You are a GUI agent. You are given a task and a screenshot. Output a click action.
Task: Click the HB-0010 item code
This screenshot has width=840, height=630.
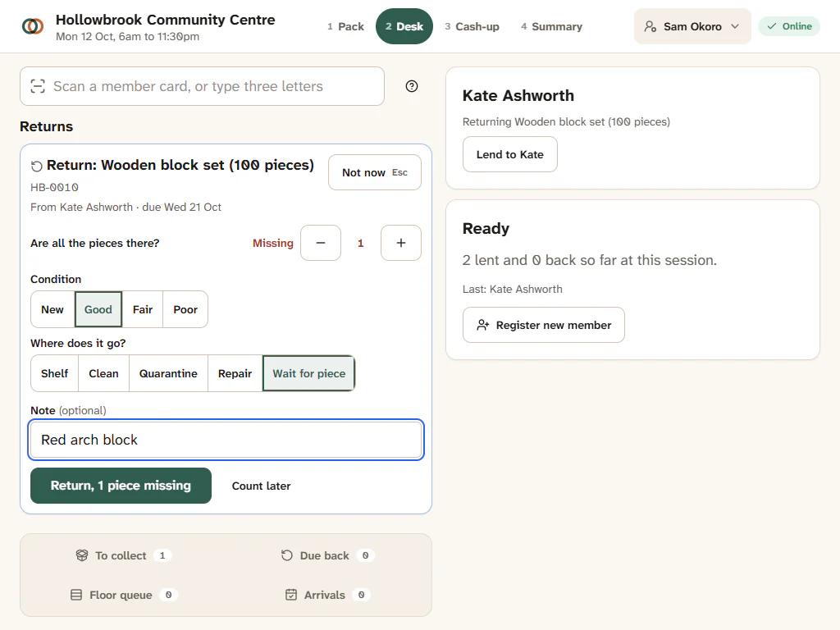[54, 188]
